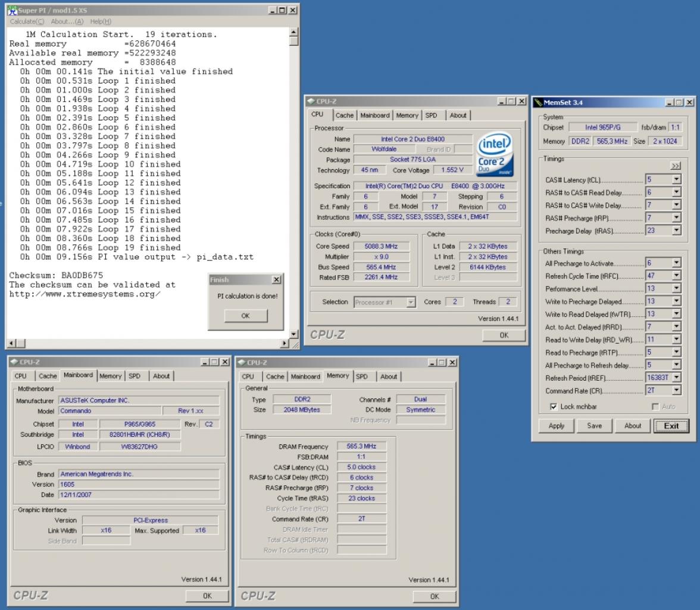Click Super PI vertical scrollbar up arrow
This screenshot has width=700, height=610.
[x=293, y=32]
